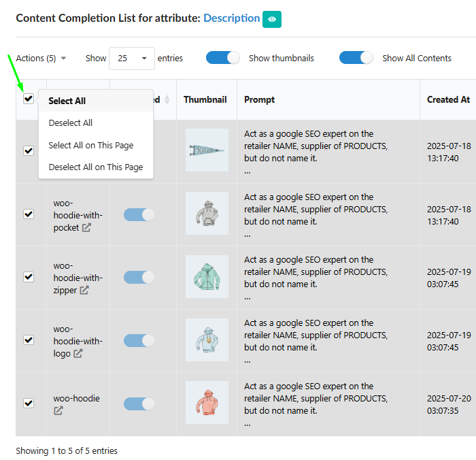476x460 pixels.
Task: Sort by the Created At column
Action: (x=448, y=99)
